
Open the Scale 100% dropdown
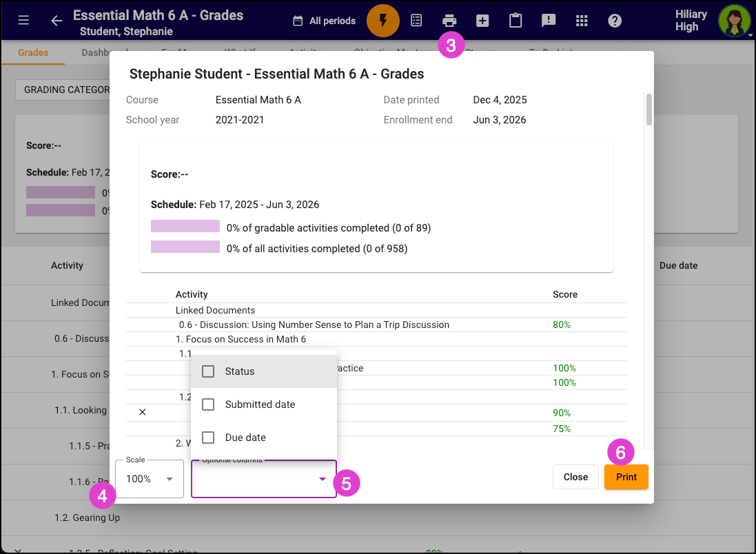(150, 479)
